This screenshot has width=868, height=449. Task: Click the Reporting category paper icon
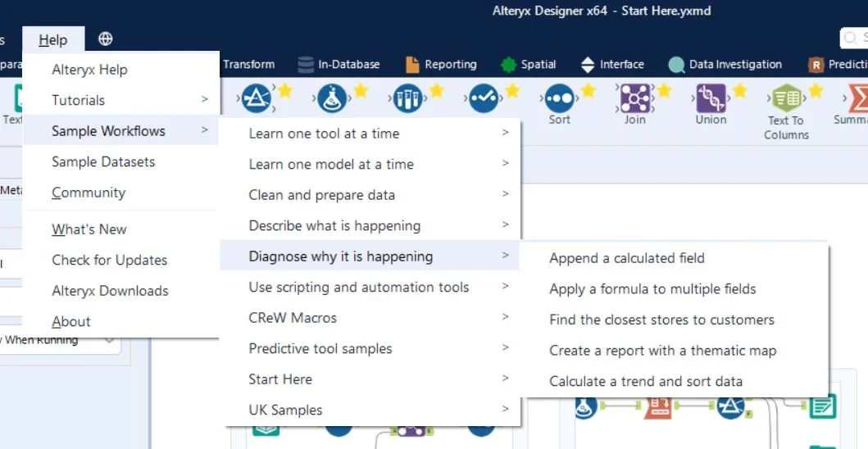[412, 65]
